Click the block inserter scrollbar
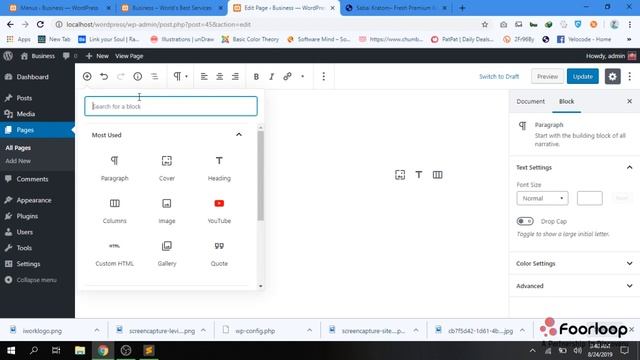Screen dimensions: 640x360 click(260, 176)
